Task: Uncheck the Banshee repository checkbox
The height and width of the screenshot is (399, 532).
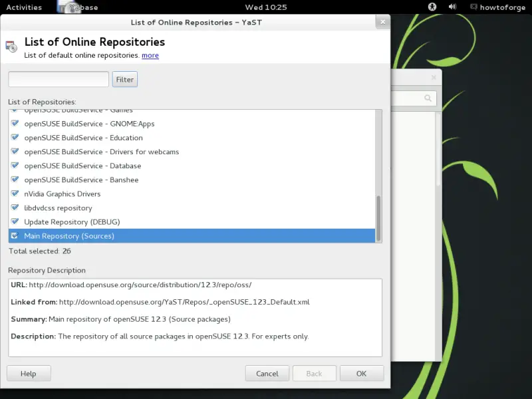Action: [15, 179]
